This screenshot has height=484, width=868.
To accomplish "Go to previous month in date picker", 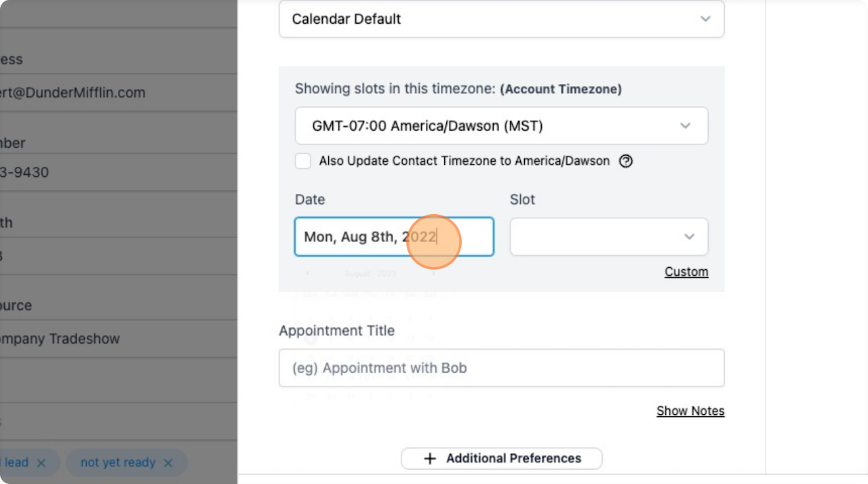I will (x=307, y=274).
